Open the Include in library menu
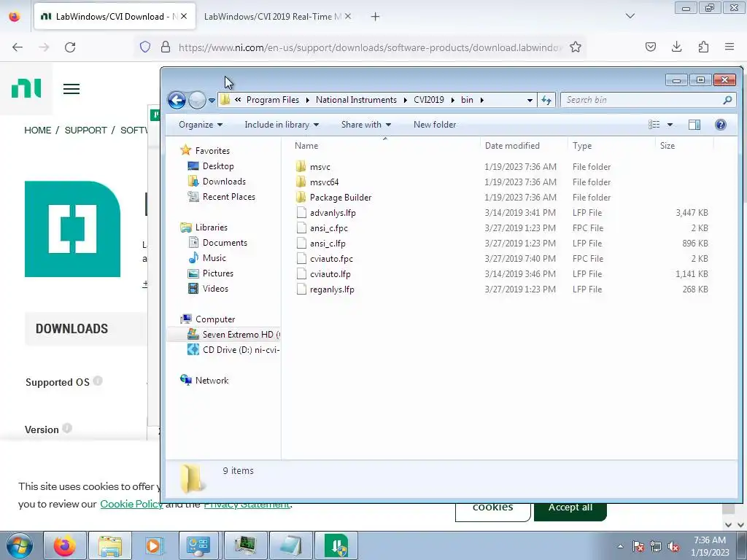 pyautogui.click(x=282, y=125)
